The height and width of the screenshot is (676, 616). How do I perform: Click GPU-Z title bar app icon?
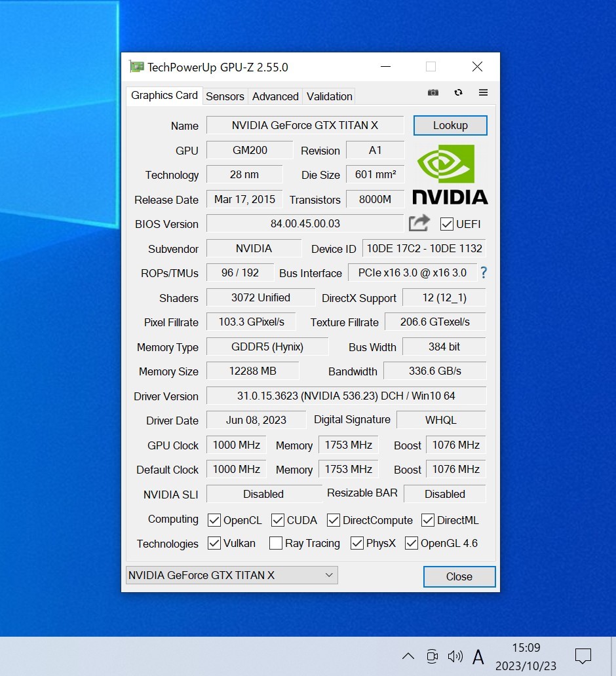click(x=137, y=67)
